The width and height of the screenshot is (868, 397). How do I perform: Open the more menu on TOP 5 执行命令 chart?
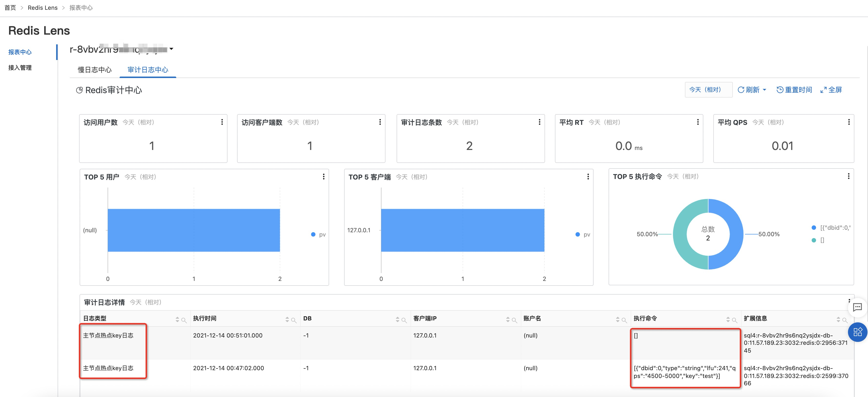(x=848, y=176)
